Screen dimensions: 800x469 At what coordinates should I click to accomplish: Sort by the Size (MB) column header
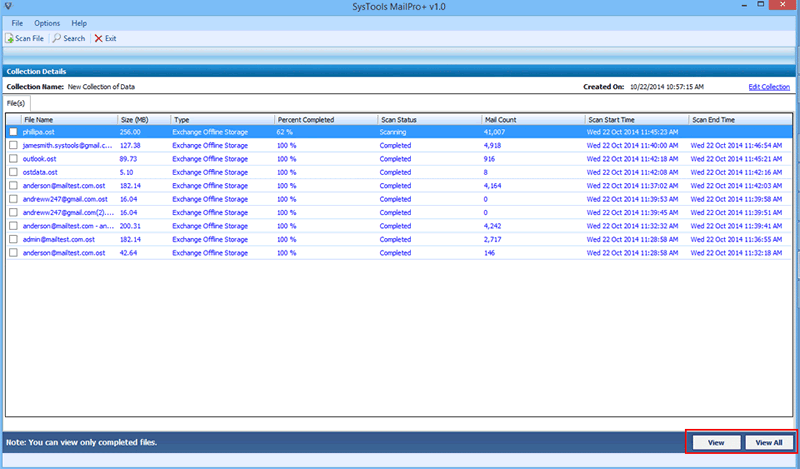pyautogui.click(x=144, y=119)
